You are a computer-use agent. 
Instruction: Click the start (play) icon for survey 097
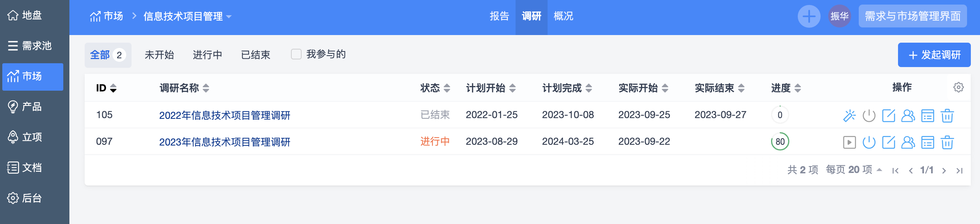[849, 142]
